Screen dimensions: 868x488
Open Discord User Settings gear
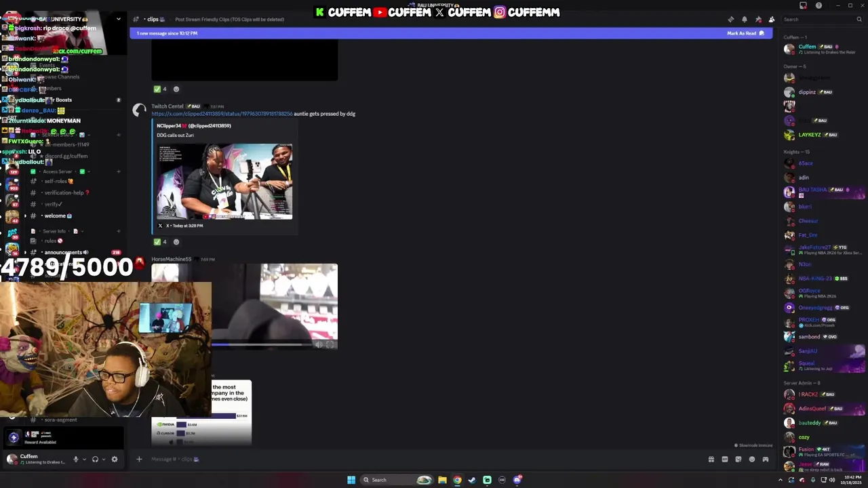coord(114,459)
